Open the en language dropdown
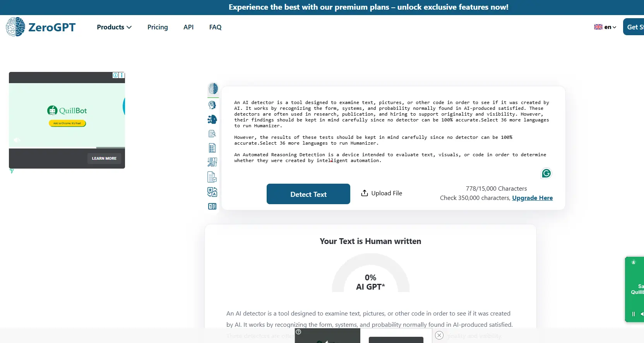 pos(610,27)
